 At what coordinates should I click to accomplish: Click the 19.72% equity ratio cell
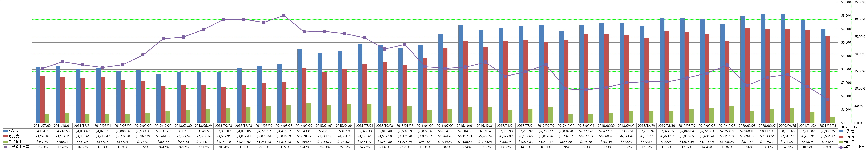[143, 147]
